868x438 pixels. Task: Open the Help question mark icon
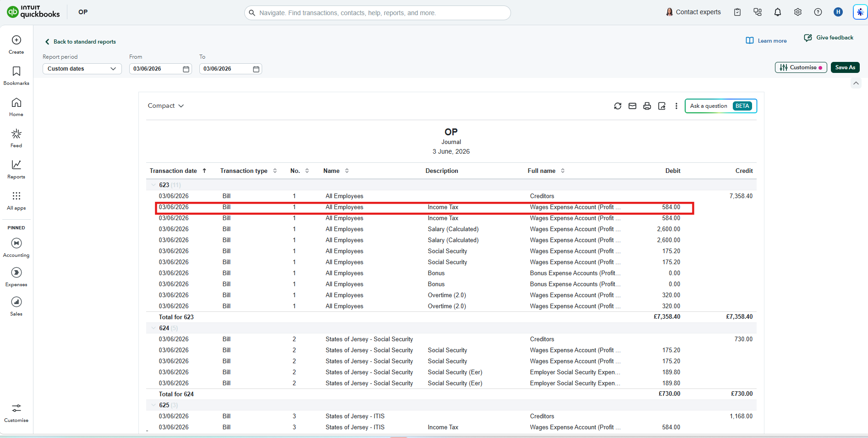tap(818, 12)
